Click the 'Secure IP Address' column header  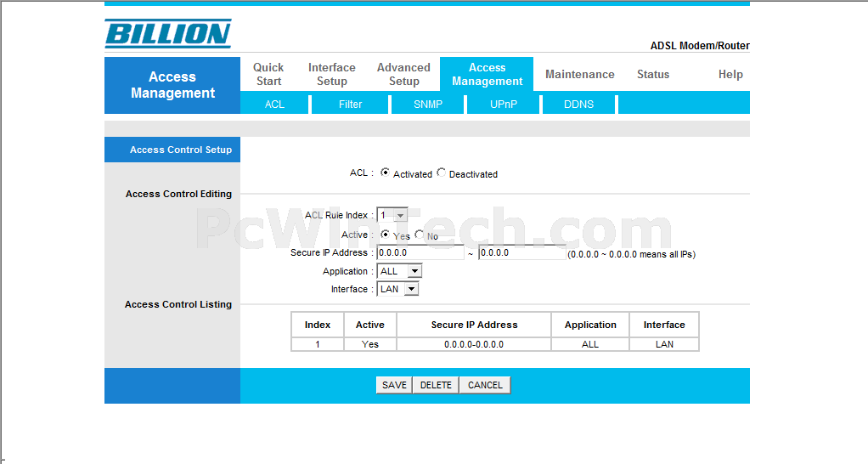[474, 325]
